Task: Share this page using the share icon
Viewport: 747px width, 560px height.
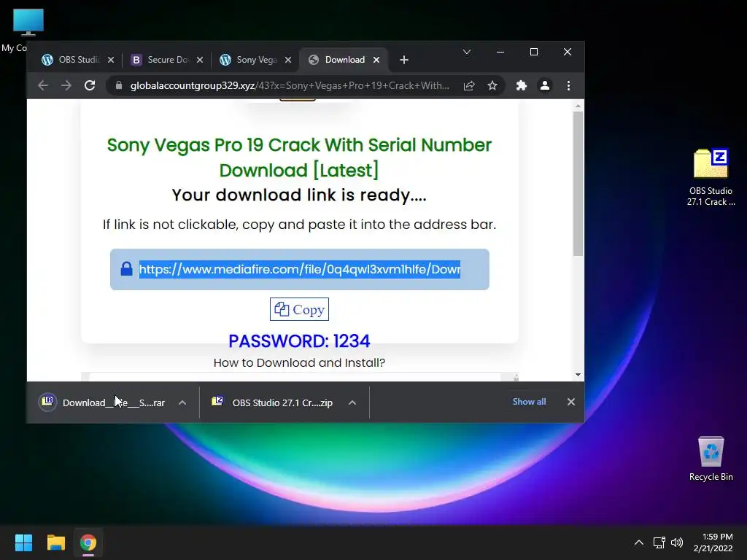Action: tap(469, 86)
